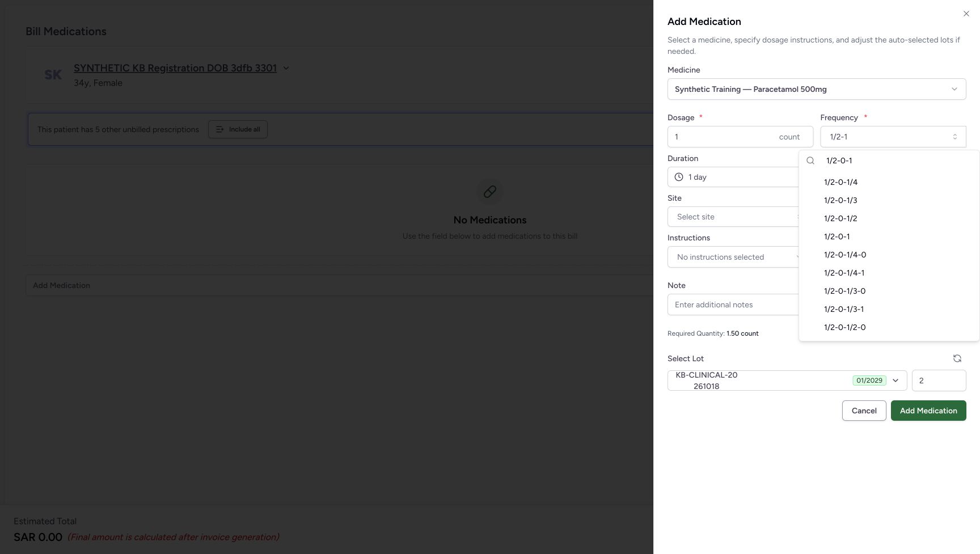
Task: Expand the patient name chevron
Action: [286, 68]
